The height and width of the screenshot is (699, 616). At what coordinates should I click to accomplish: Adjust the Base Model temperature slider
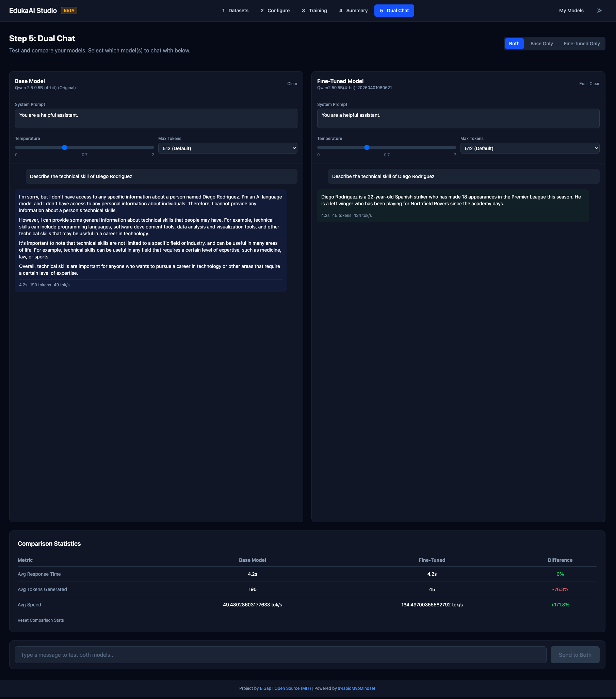pos(65,147)
